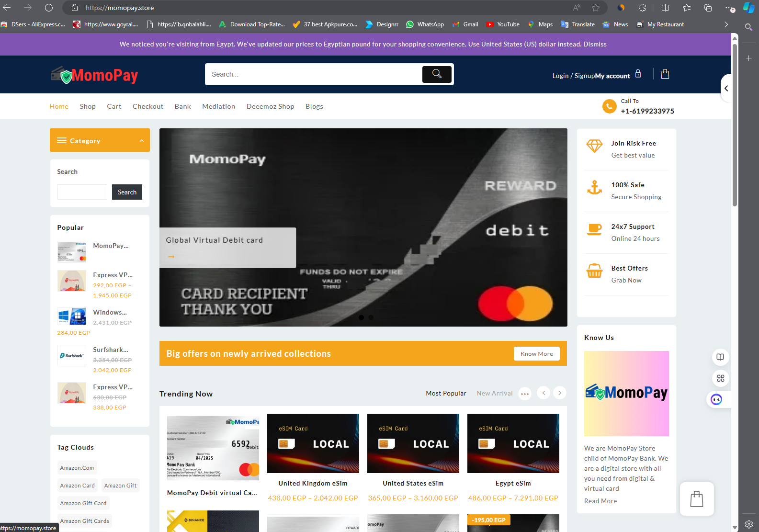Open Checkout menu item
Viewport: 759px width, 532px height.
148,106
